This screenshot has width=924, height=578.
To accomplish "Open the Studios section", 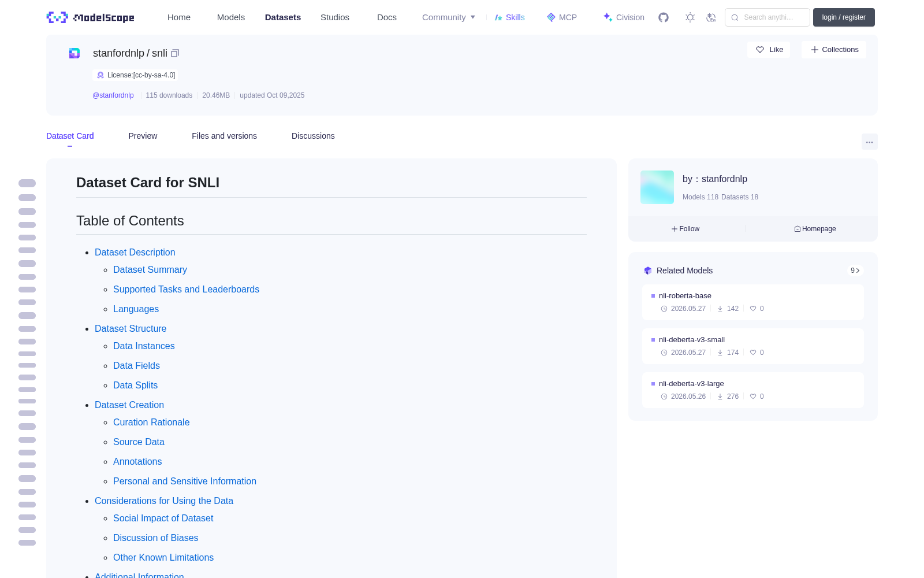I will 335,17.
